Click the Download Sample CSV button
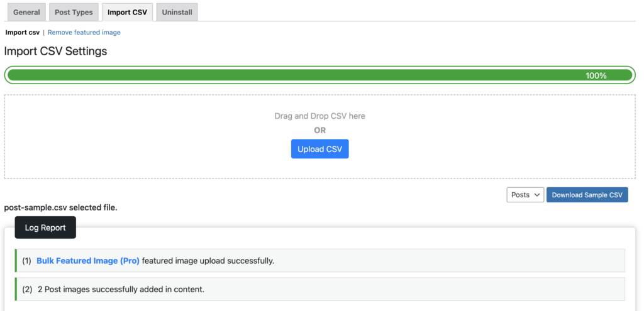 click(587, 195)
